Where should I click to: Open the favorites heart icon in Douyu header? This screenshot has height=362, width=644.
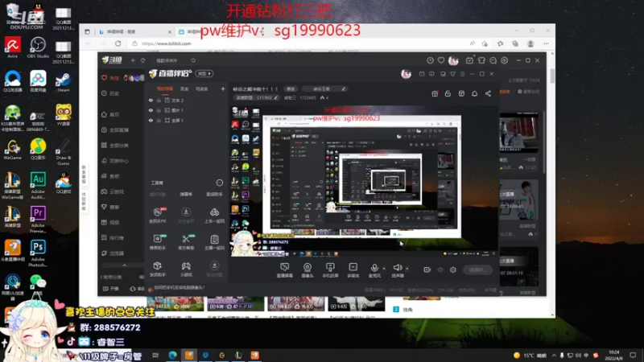[441, 60]
